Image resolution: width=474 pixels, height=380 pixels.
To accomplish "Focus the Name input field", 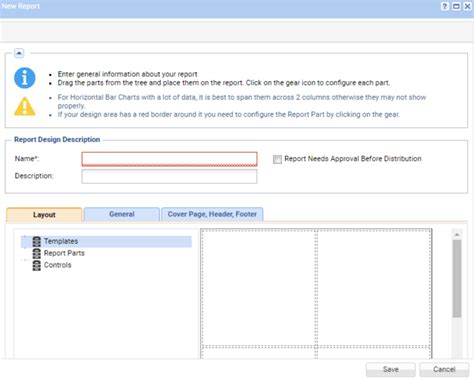I will point(169,159).
